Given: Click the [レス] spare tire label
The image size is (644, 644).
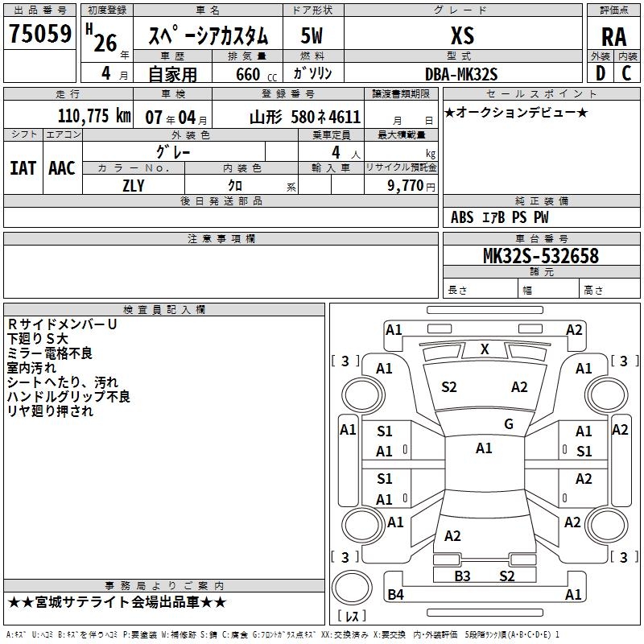Looking at the screenshot, I should tap(352, 616).
